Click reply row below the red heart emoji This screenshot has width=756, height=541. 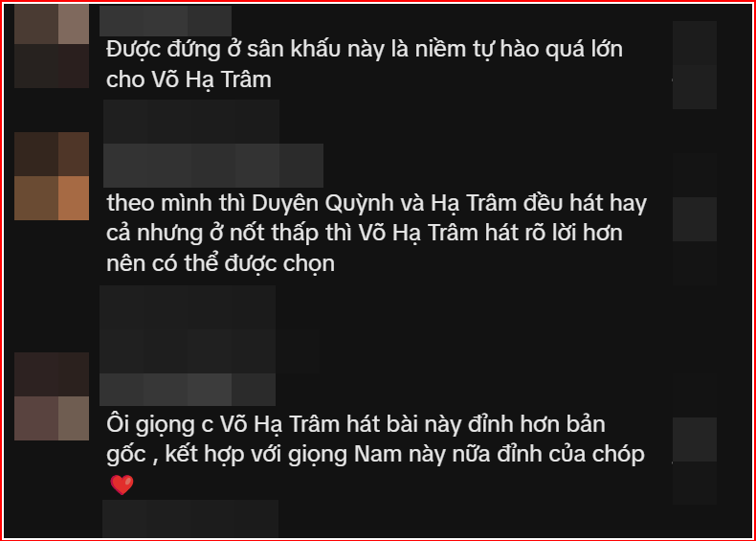[190, 518]
